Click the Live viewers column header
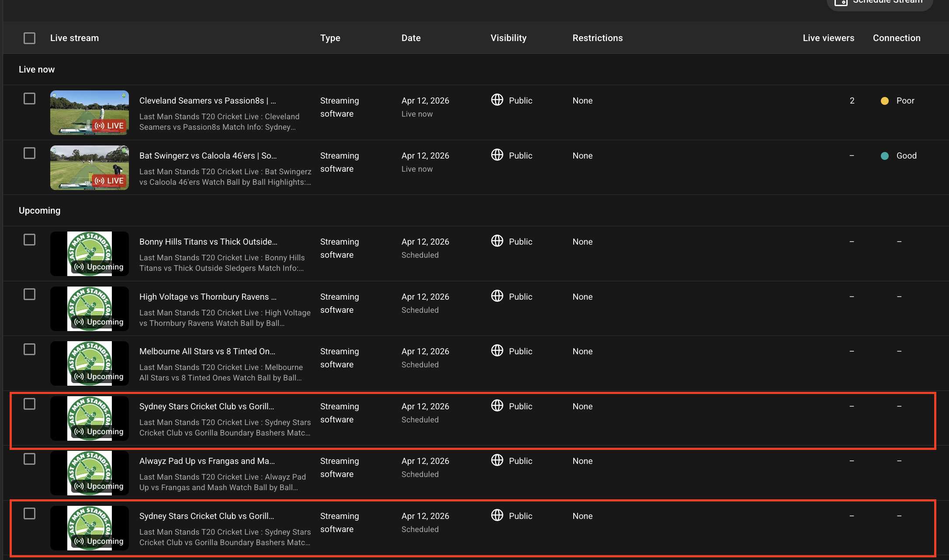 pos(828,38)
